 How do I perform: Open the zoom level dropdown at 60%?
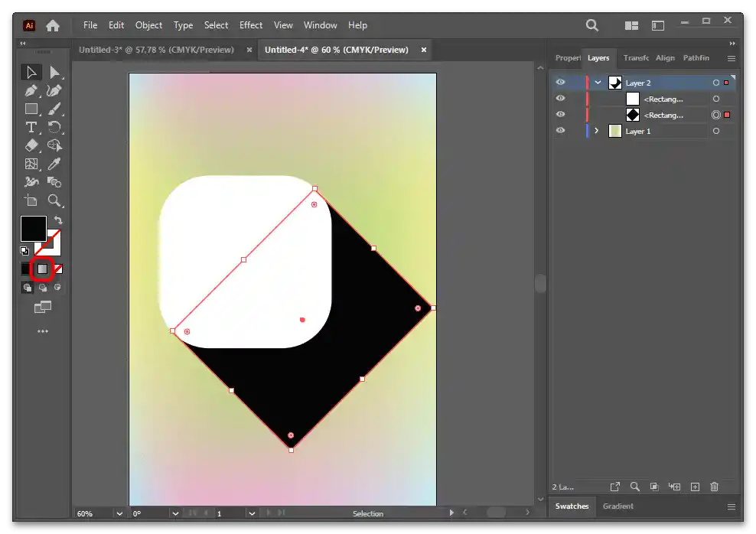[x=119, y=513]
